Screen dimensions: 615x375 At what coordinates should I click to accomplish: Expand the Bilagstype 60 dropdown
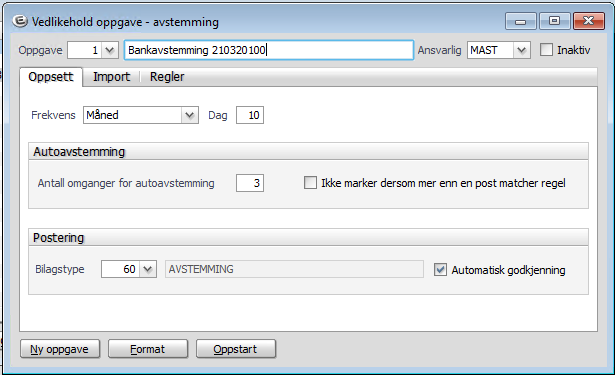coord(148,269)
